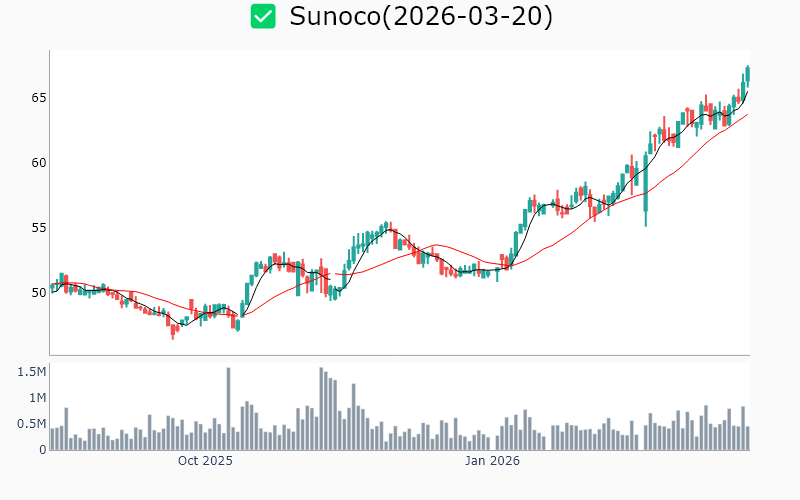Image resolution: width=800 pixels, height=500 pixels.
Task: Select the tallest volume bar near Oct 2025
Action: click(x=228, y=409)
